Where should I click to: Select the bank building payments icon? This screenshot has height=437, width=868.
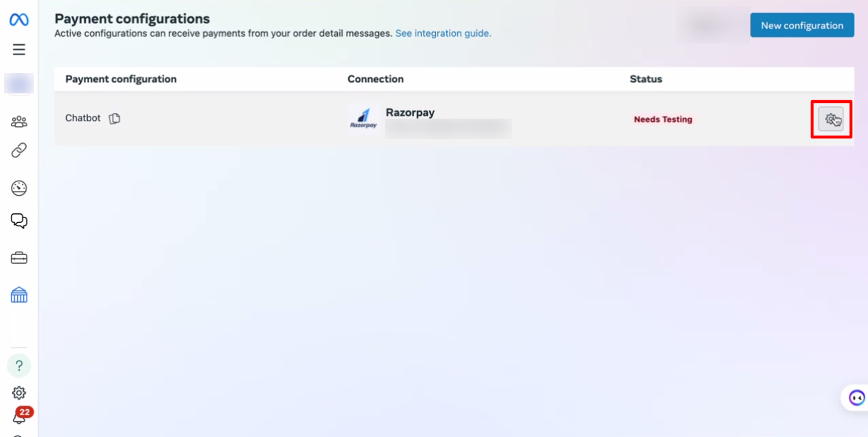(x=19, y=295)
